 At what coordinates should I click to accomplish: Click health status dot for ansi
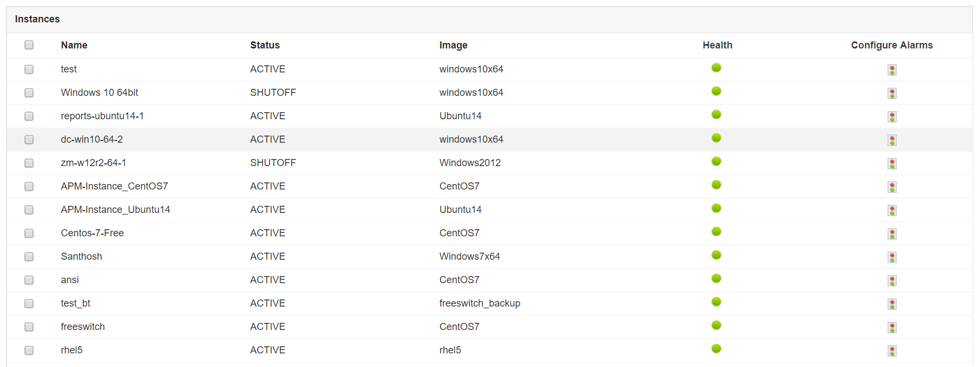click(716, 278)
